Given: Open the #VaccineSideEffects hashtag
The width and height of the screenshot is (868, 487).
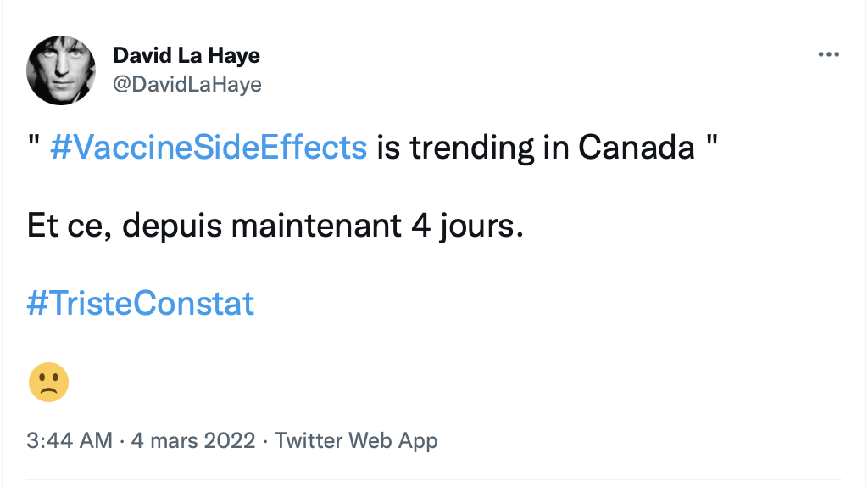Looking at the screenshot, I should click(x=208, y=148).
